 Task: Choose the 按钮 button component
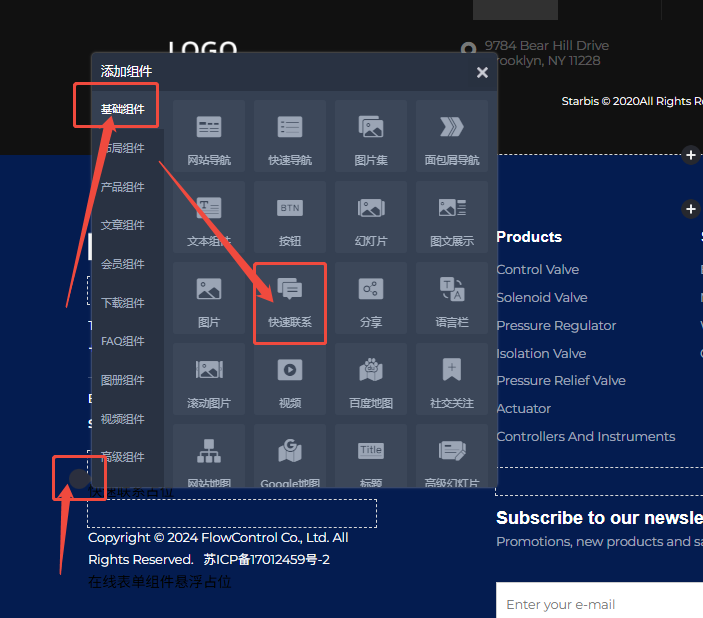click(x=290, y=217)
